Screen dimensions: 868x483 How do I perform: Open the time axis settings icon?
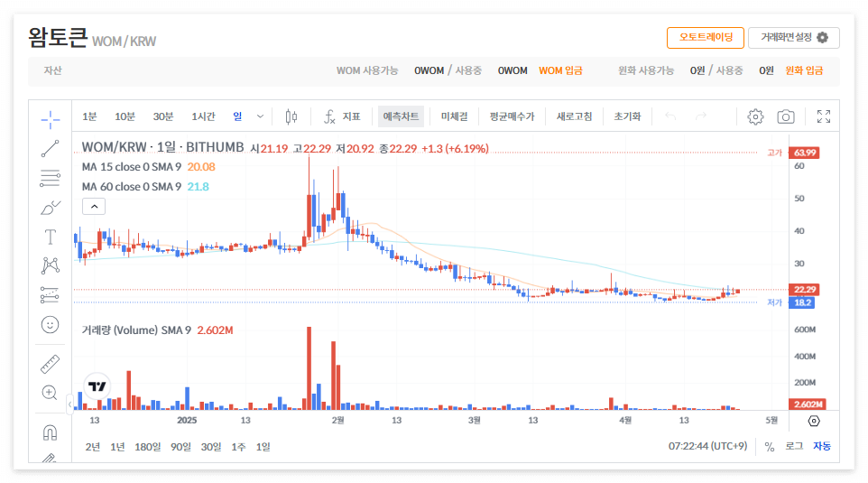[814, 421]
